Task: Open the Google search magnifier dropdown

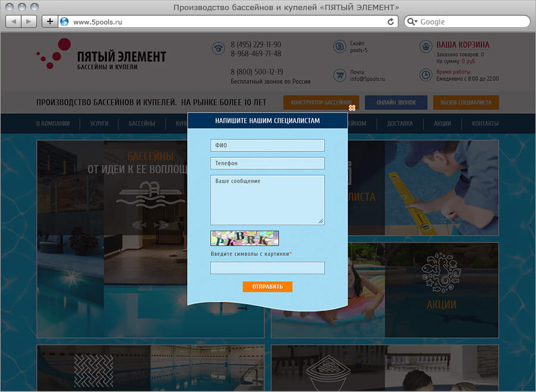Action: (x=412, y=21)
